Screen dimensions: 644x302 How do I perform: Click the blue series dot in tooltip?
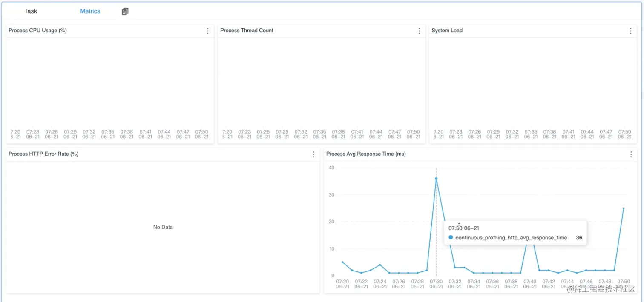[451, 237]
